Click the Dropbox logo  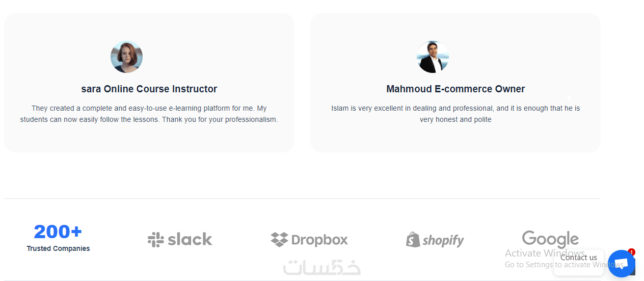pos(309,239)
